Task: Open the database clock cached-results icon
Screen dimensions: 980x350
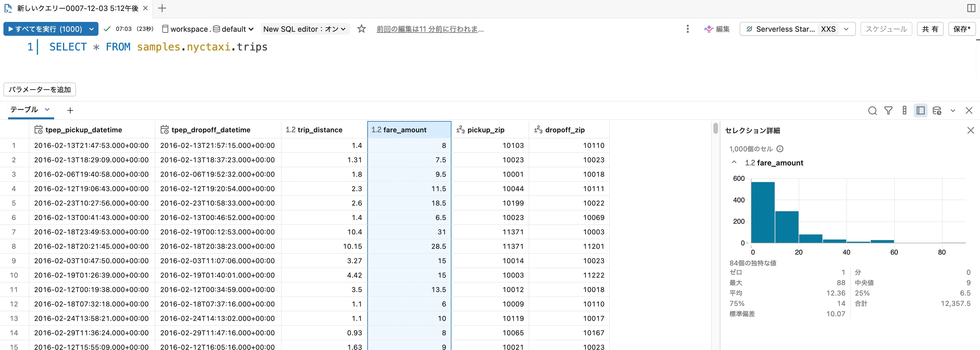Action: tap(937, 110)
